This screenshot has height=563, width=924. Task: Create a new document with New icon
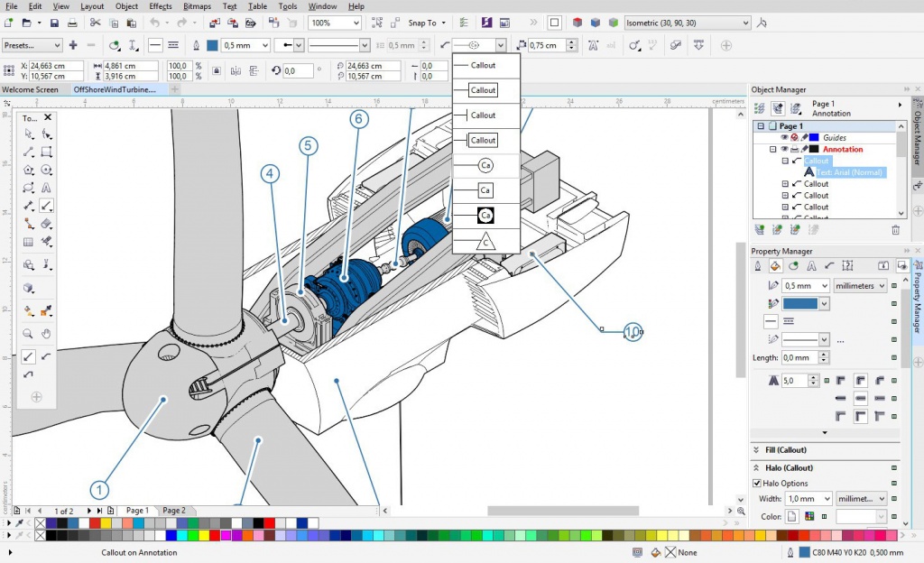click(9, 23)
